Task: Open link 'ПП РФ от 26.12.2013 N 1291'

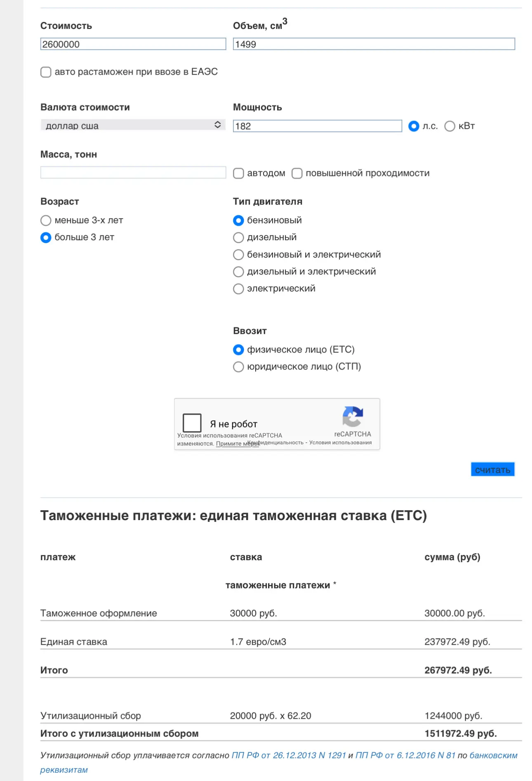Action: coord(288,755)
